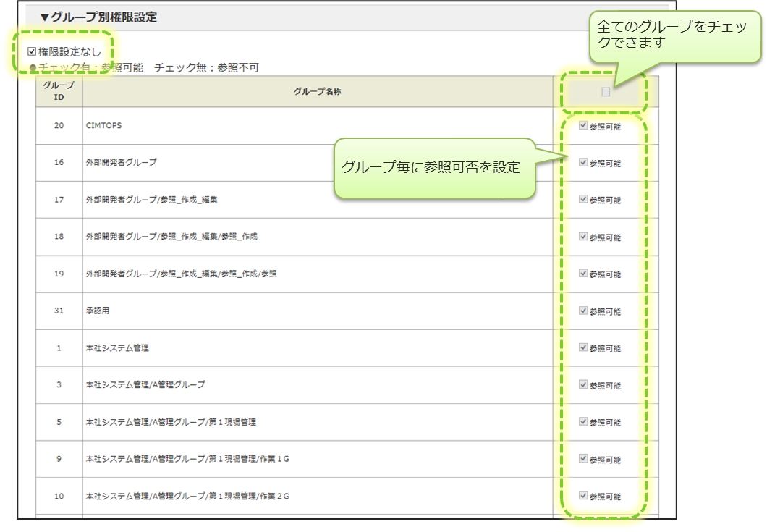Click the グループ名称 column header
Viewport: 767px width, 532px height.
[317, 92]
